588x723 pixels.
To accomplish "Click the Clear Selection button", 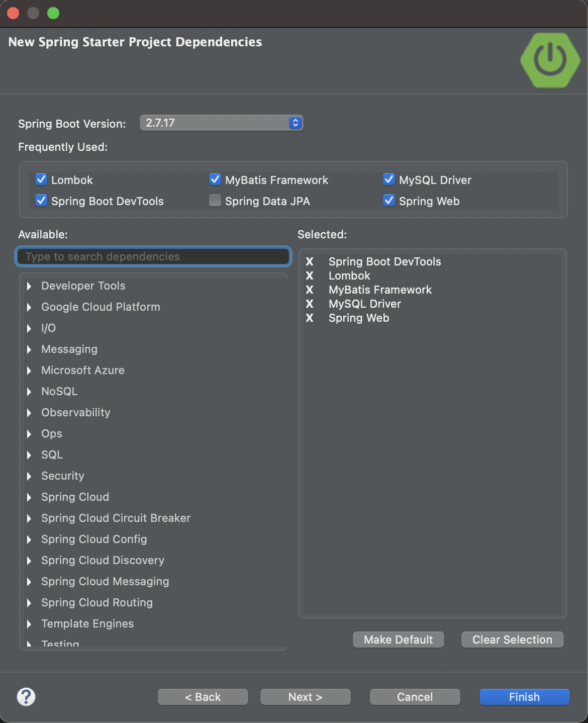I will pyautogui.click(x=512, y=640).
